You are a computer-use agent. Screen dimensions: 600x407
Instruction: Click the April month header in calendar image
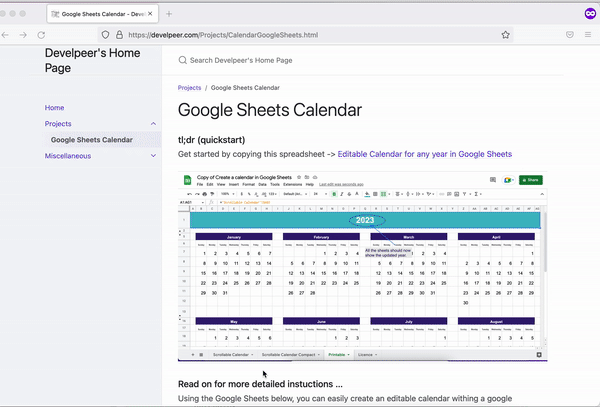496,237
